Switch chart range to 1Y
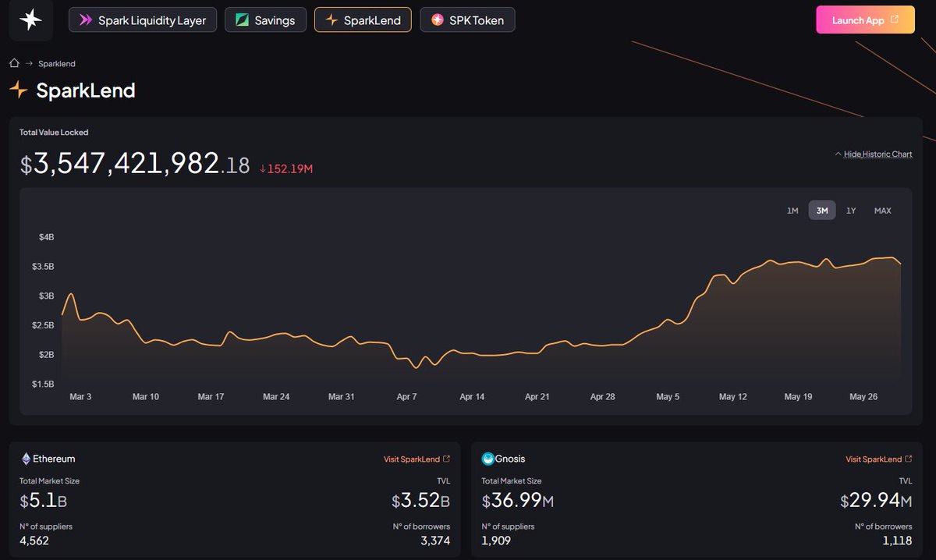 [851, 211]
